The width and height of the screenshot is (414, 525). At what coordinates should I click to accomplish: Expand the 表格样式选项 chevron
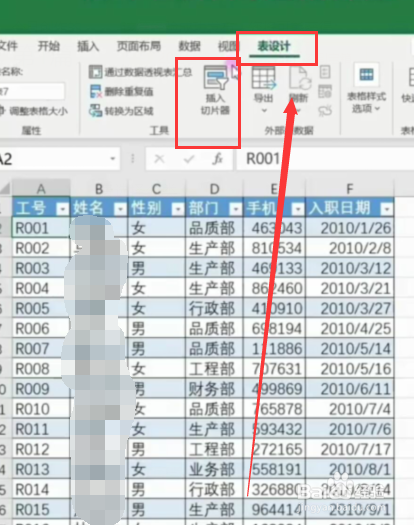click(x=378, y=108)
